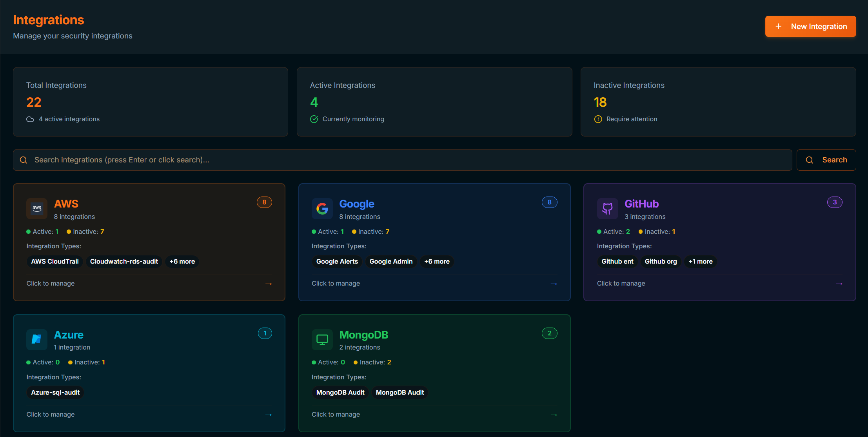This screenshot has width=868, height=437.
Task: Click 'Click to manage' on GitHub card
Action: pos(621,284)
